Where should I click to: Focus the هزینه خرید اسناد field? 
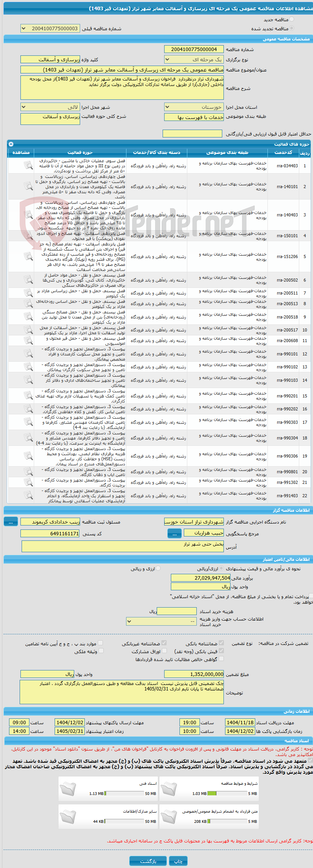click(177, 611)
